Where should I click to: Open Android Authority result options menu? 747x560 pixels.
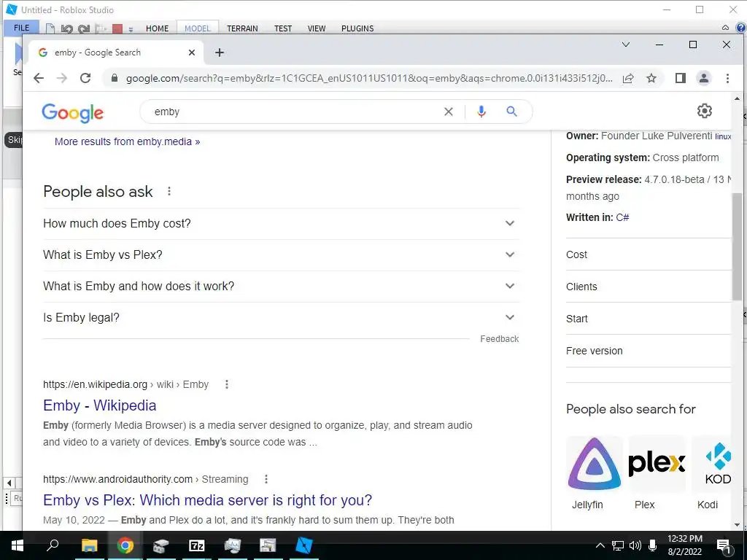pyautogui.click(x=266, y=479)
